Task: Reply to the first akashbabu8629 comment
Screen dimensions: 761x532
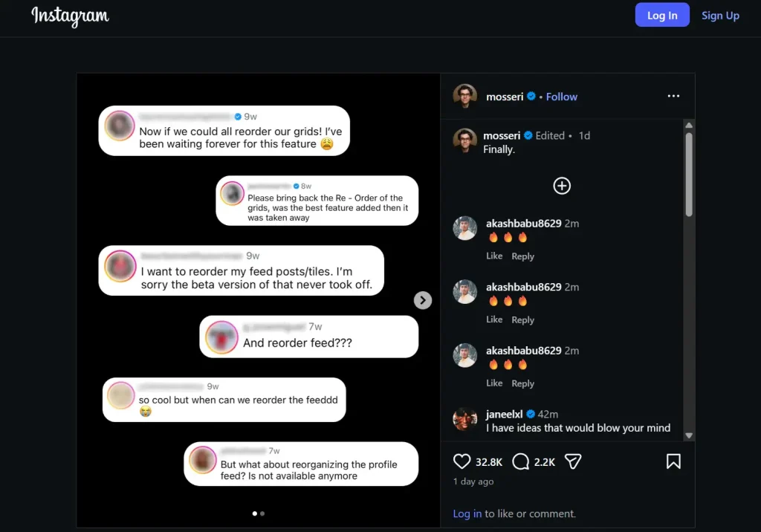Action: tap(522, 256)
